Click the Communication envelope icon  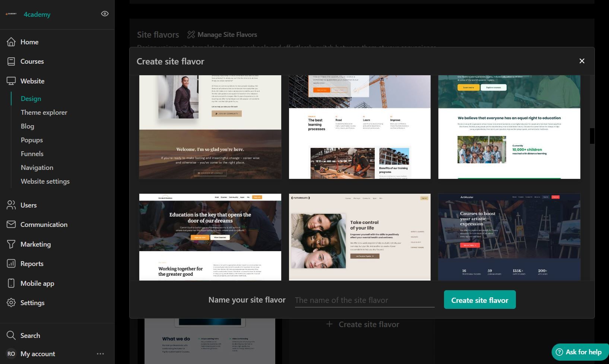coord(11,224)
